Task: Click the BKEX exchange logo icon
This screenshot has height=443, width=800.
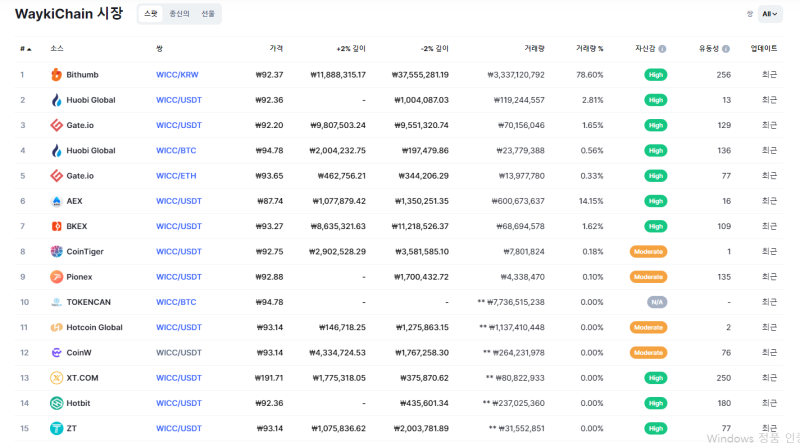Action: [x=56, y=226]
